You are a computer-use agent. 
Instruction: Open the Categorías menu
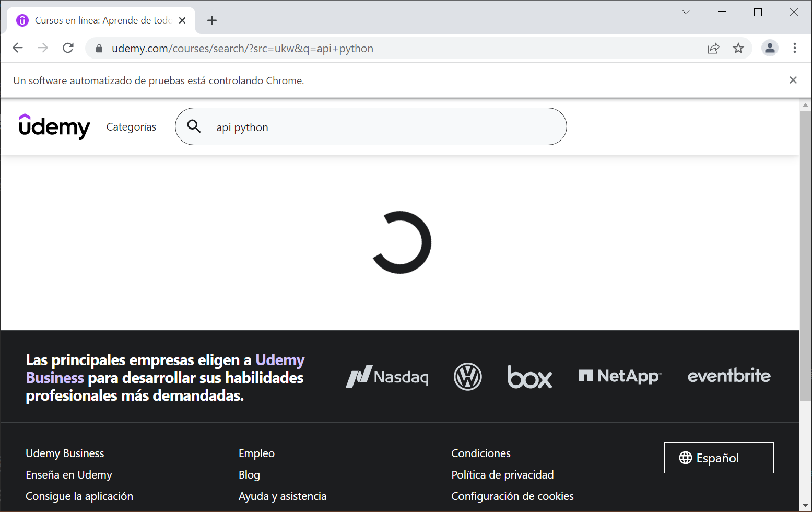pos(131,127)
